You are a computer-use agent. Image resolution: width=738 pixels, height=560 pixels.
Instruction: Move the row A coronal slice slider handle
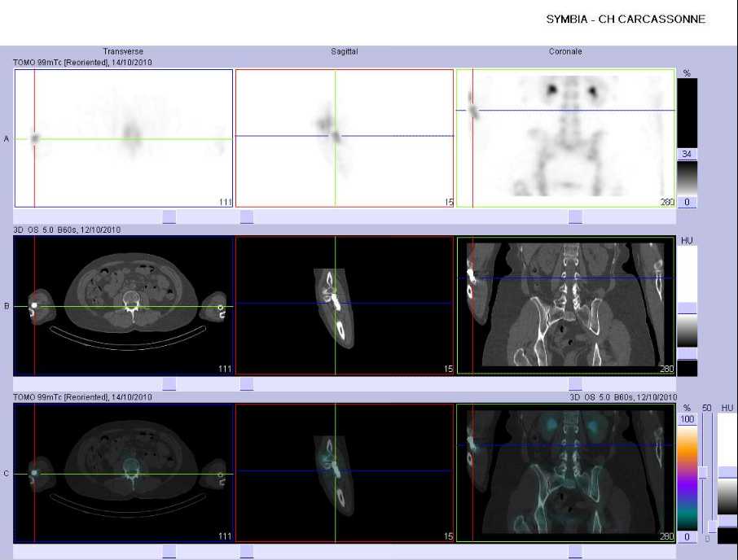[x=575, y=217]
